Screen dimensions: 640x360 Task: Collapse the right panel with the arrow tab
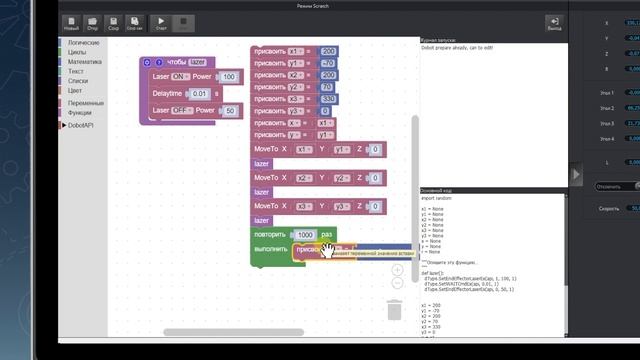[x=576, y=174]
